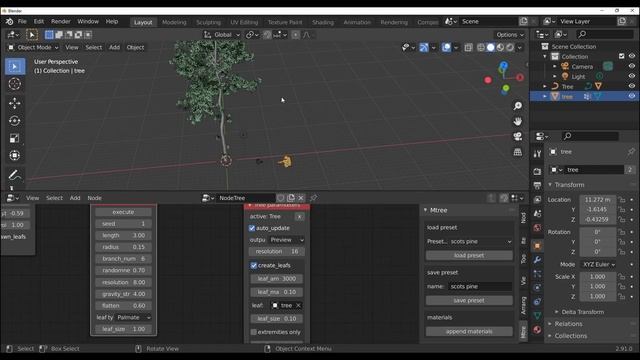
Task: Enable the extremities only checkbox
Action: click(253, 332)
